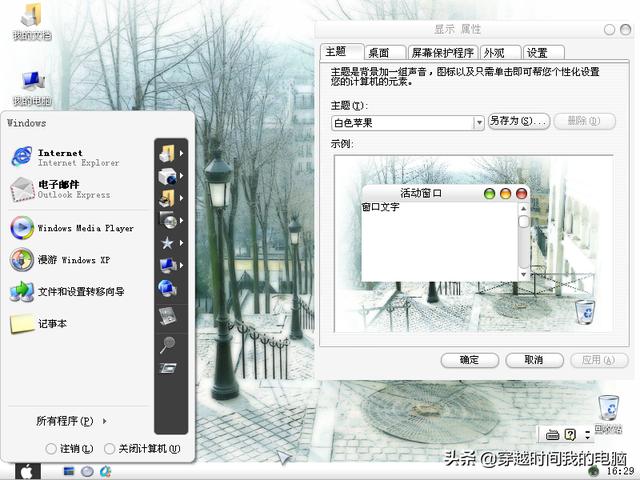Click the Run icon at sidebar bottom
The height and width of the screenshot is (480, 640).
pyautogui.click(x=167, y=369)
